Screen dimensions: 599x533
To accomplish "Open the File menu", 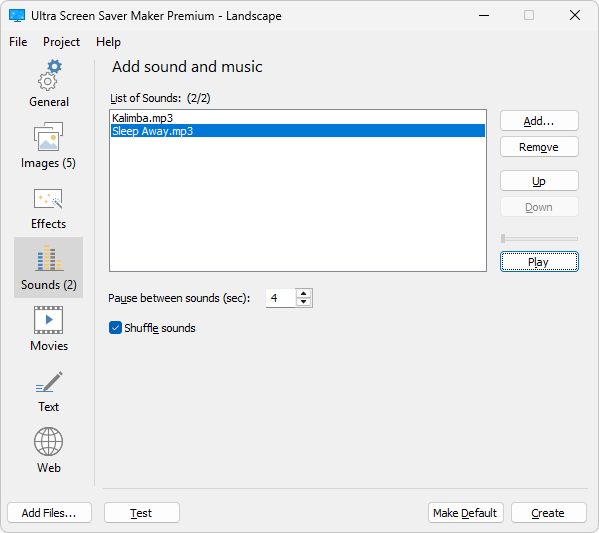I will pos(18,42).
